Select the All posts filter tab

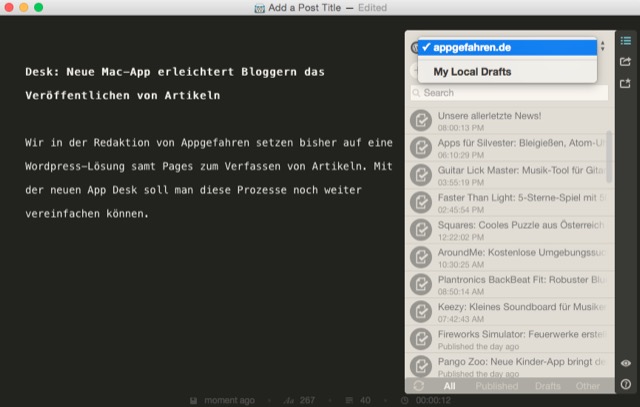click(449, 386)
